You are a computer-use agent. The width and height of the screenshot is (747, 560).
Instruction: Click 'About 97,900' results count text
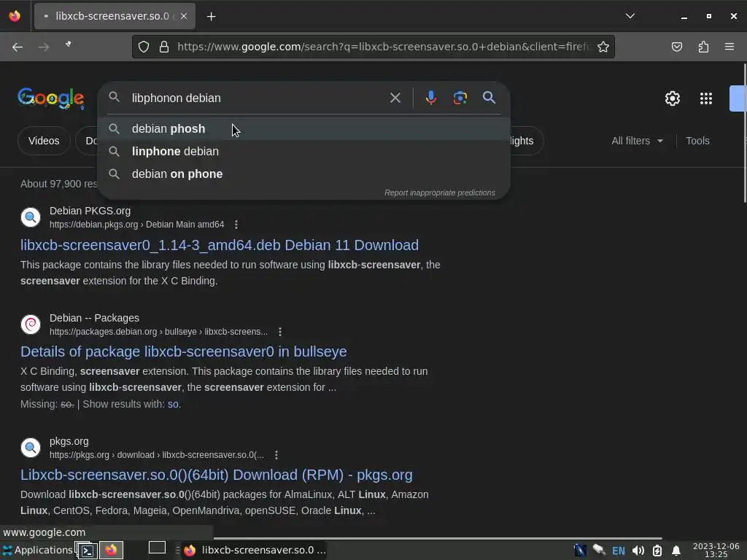(x=58, y=184)
